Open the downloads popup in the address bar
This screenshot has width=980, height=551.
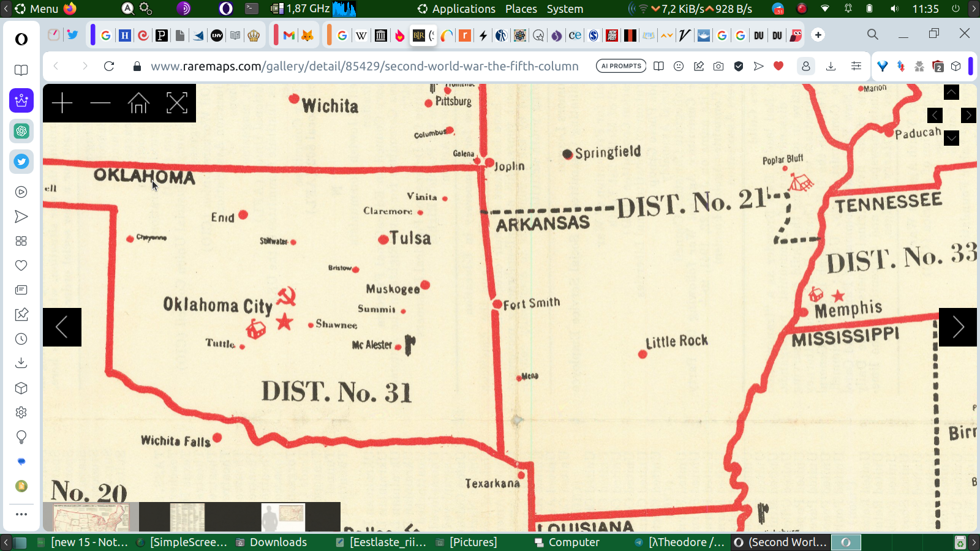(831, 66)
